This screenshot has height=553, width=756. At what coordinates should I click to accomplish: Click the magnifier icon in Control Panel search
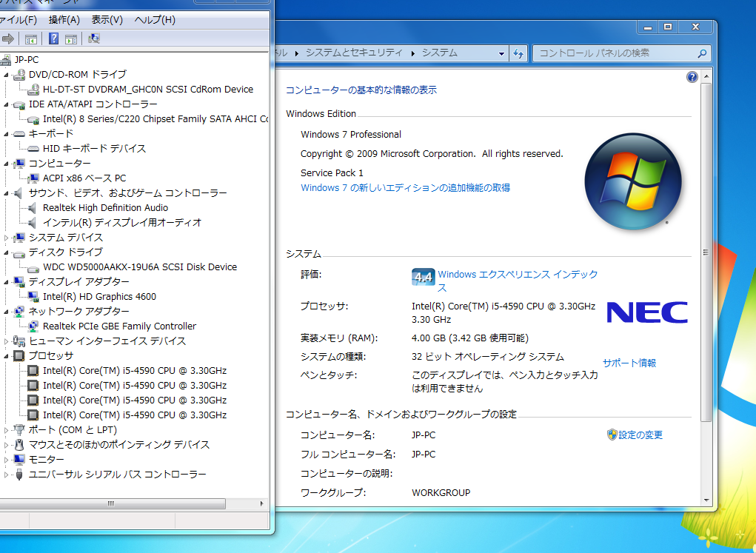tap(702, 53)
